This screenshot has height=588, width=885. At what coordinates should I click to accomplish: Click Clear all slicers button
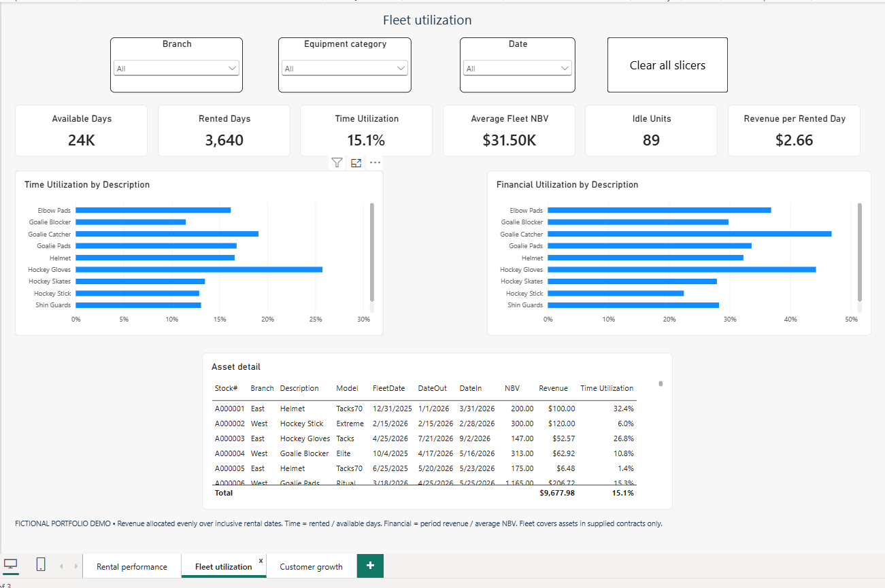pyautogui.click(x=667, y=65)
